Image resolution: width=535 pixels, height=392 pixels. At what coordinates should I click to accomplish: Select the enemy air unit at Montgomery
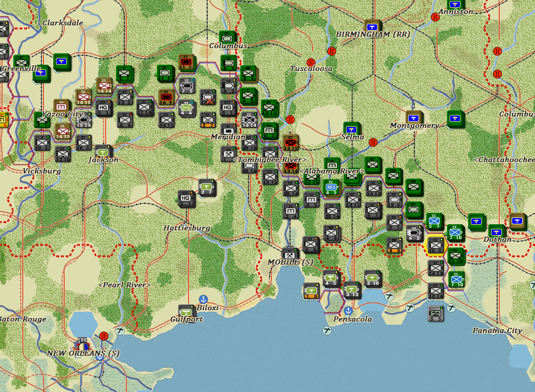[x=414, y=119]
